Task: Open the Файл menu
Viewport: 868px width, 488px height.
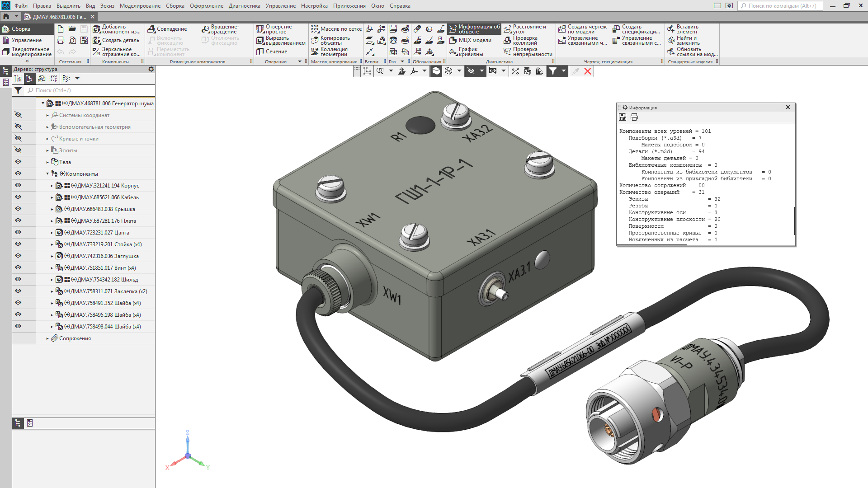Action: pyautogui.click(x=21, y=6)
